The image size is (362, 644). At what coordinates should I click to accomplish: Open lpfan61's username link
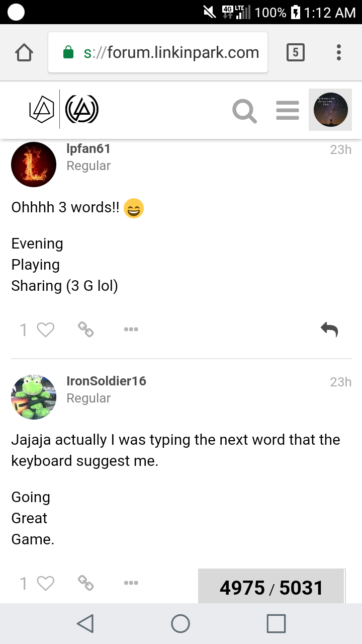(88, 149)
